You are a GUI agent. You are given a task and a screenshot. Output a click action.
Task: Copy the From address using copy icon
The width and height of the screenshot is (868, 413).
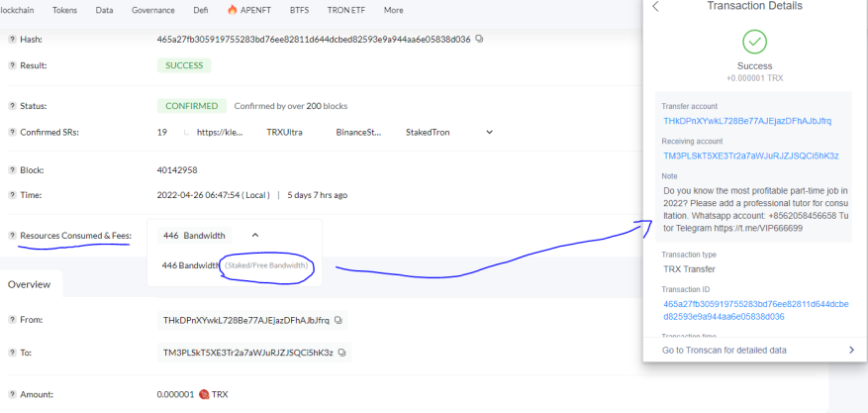pos(338,320)
